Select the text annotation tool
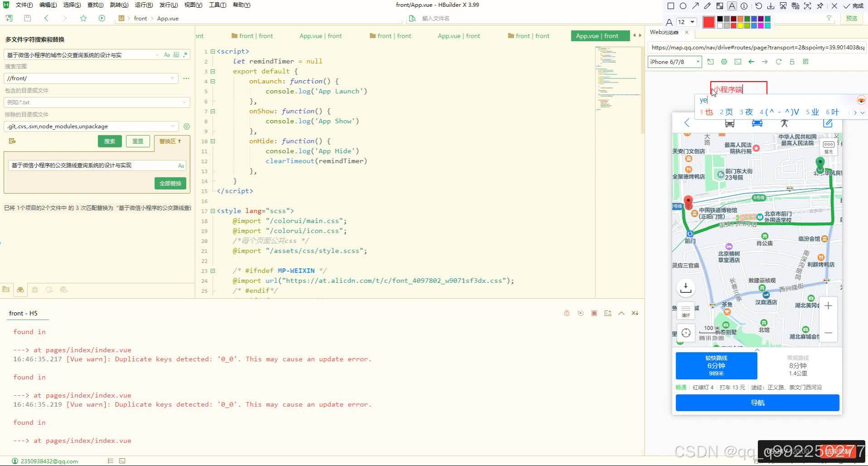868x466 pixels. pyautogui.click(x=732, y=6)
